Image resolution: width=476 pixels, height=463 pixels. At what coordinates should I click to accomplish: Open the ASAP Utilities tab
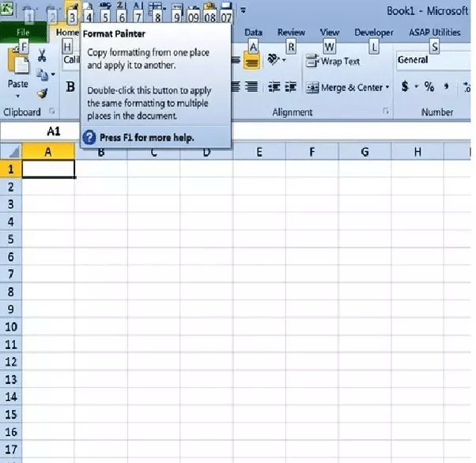pos(435,32)
